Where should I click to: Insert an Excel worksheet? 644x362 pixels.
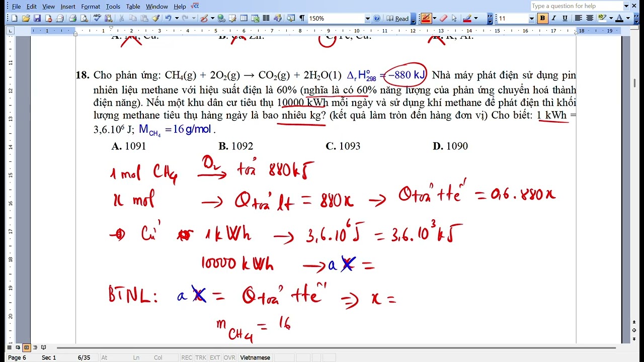(x=255, y=19)
